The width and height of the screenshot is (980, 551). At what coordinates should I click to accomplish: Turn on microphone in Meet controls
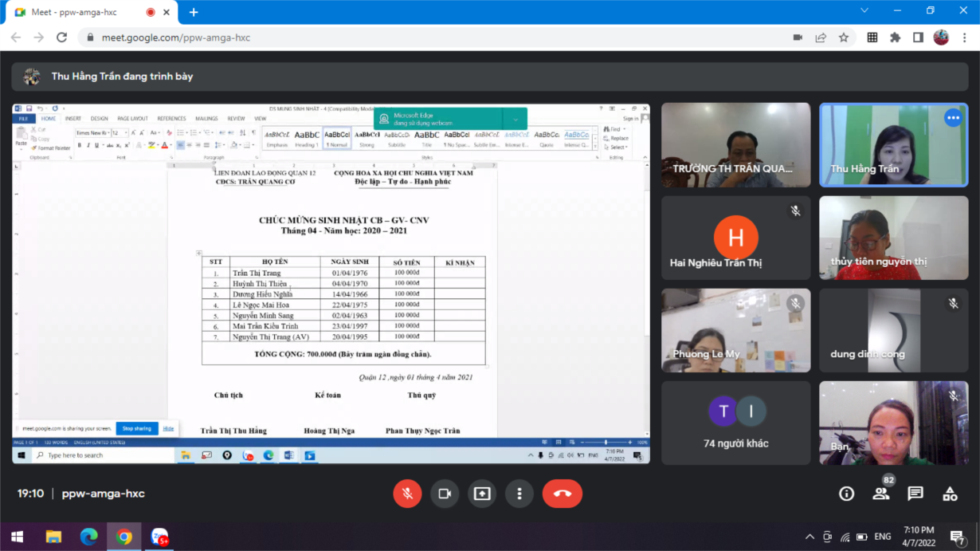click(x=407, y=494)
